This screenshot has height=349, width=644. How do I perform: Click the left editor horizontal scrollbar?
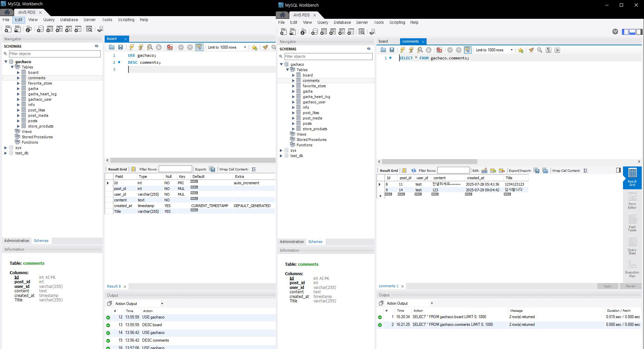click(x=193, y=160)
